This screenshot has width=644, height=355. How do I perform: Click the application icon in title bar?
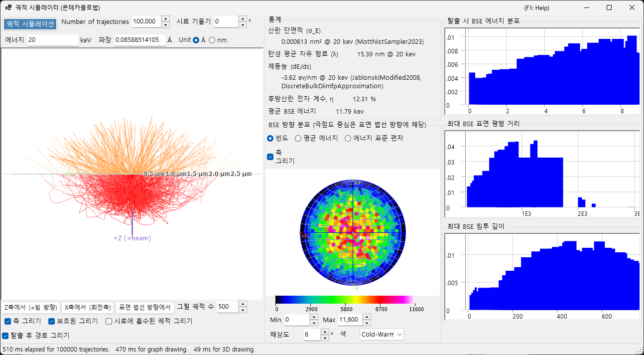(x=8, y=7)
